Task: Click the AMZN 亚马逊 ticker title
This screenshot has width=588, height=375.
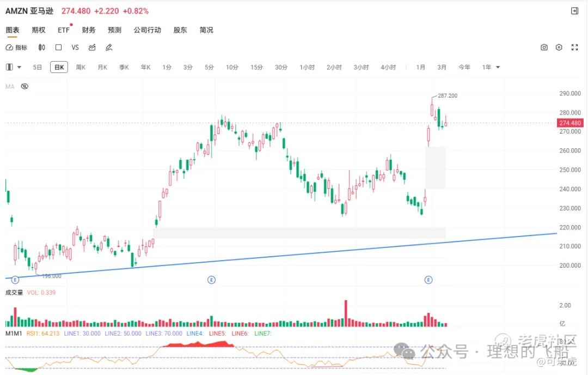Action: click(x=29, y=11)
